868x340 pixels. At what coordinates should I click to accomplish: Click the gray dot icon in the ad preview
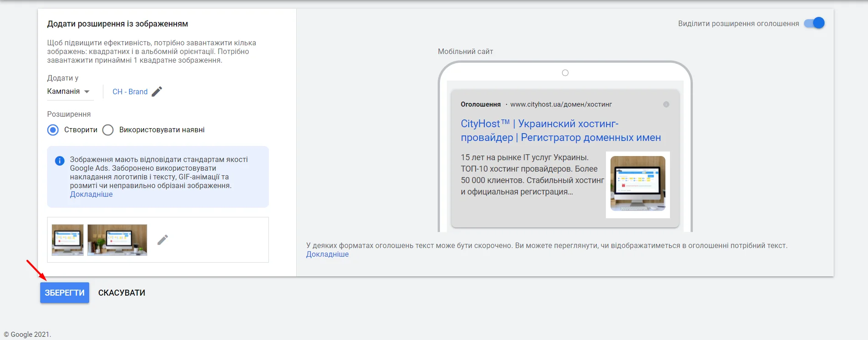[x=666, y=104]
